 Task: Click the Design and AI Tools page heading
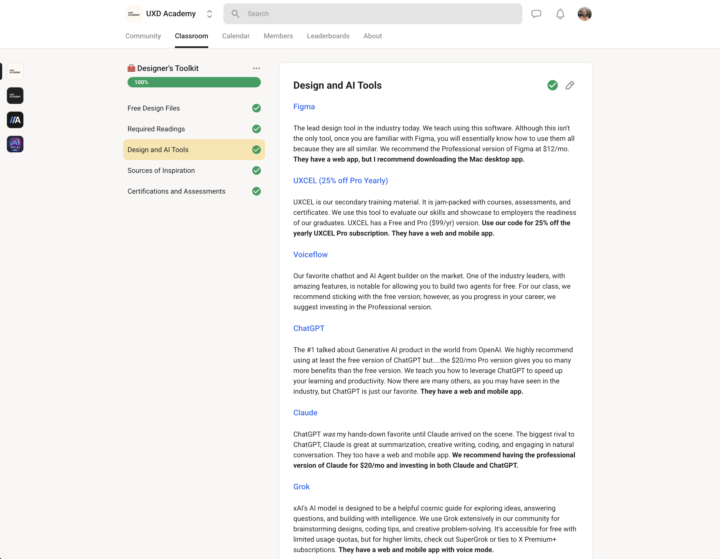click(338, 85)
